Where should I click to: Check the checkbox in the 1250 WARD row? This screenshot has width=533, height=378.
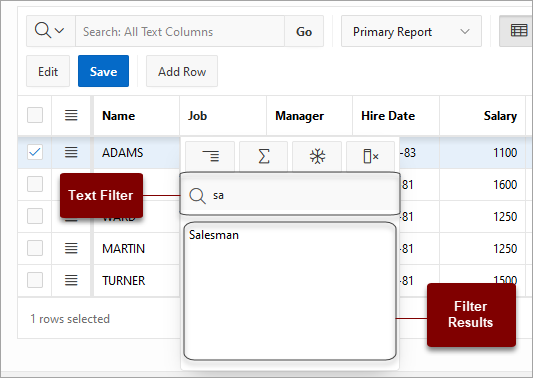point(35,216)
